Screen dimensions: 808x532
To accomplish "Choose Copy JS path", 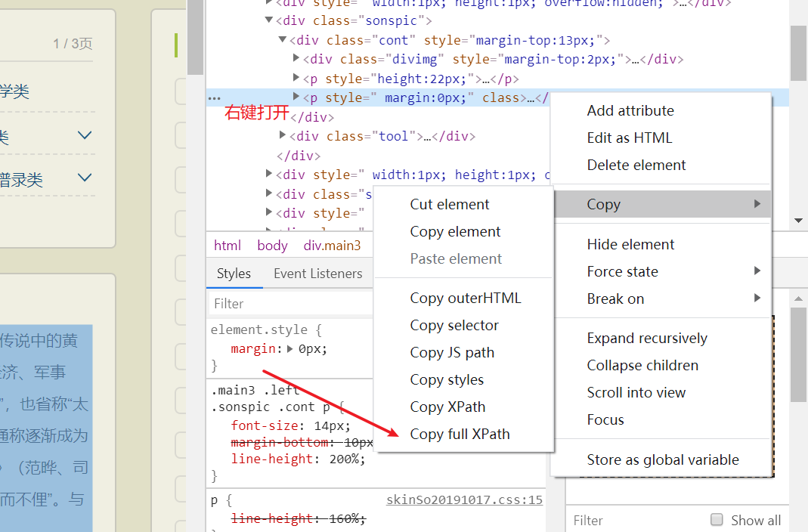I will tap(452, 353).
